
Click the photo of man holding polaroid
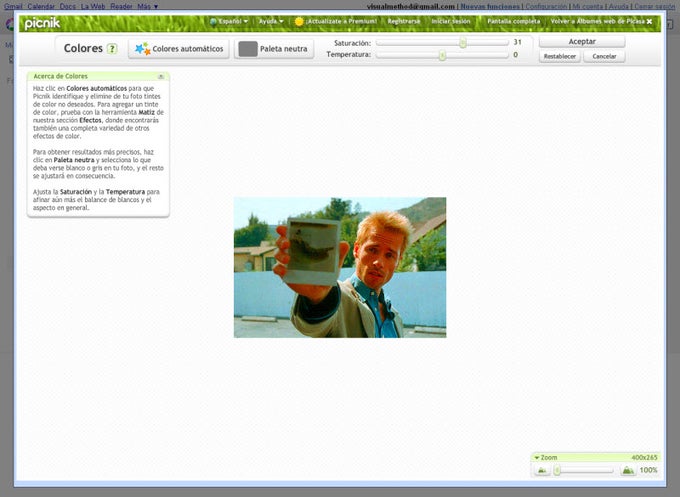340,268
